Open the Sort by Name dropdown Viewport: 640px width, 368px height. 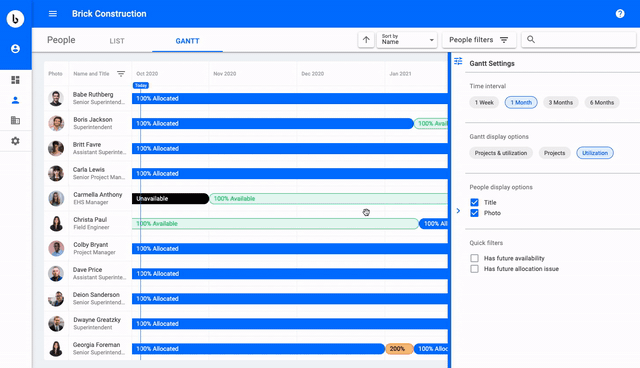coord(407,40)
